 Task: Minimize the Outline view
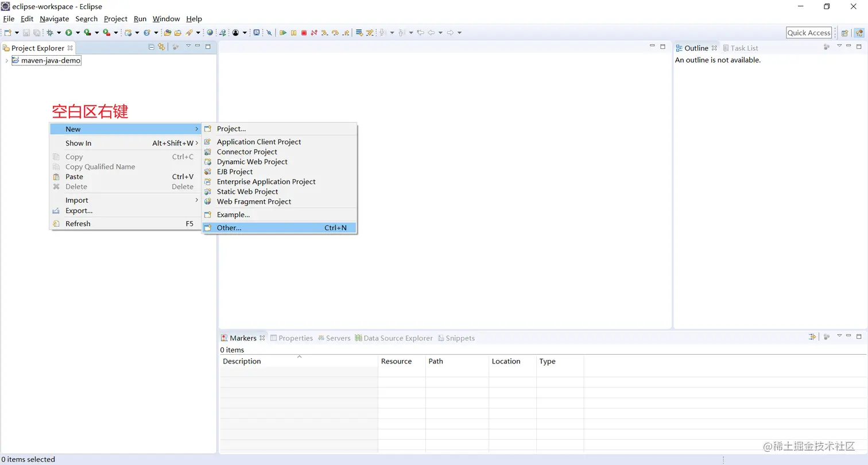848,46
